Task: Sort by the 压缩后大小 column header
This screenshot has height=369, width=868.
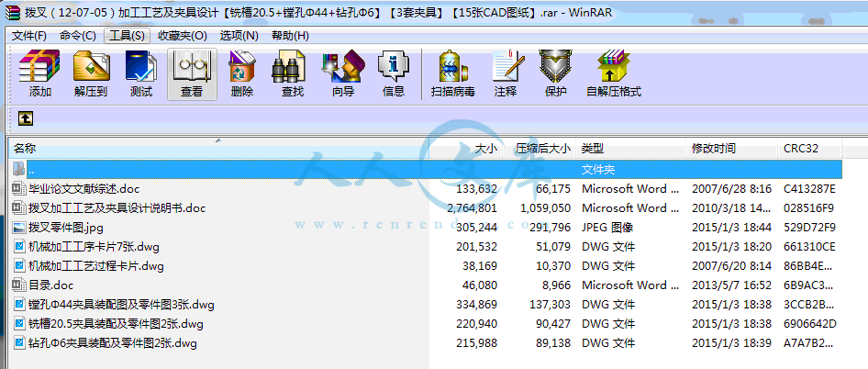Action: pos(540,149)
